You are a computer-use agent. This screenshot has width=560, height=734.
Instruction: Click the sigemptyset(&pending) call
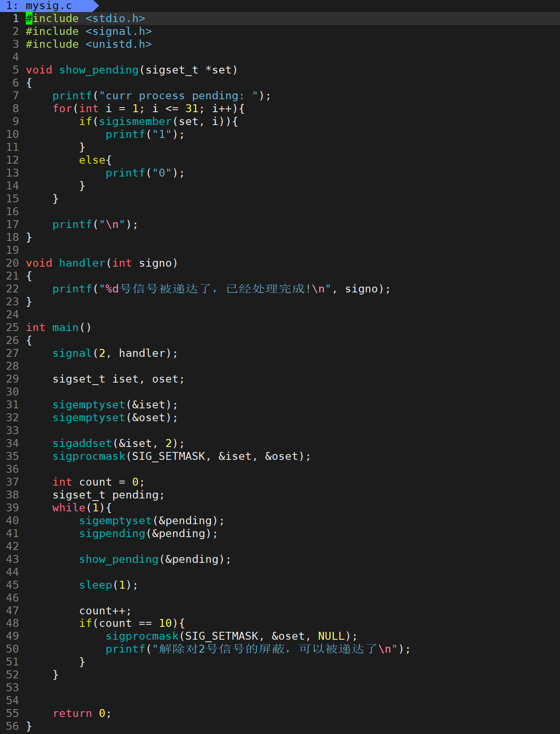(152, 520)
